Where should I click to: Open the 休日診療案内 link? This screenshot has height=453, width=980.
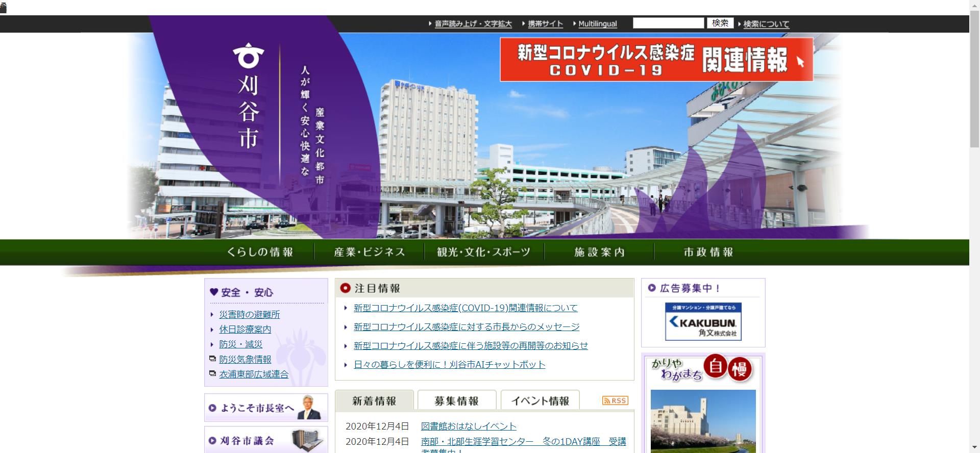[245, 330]
